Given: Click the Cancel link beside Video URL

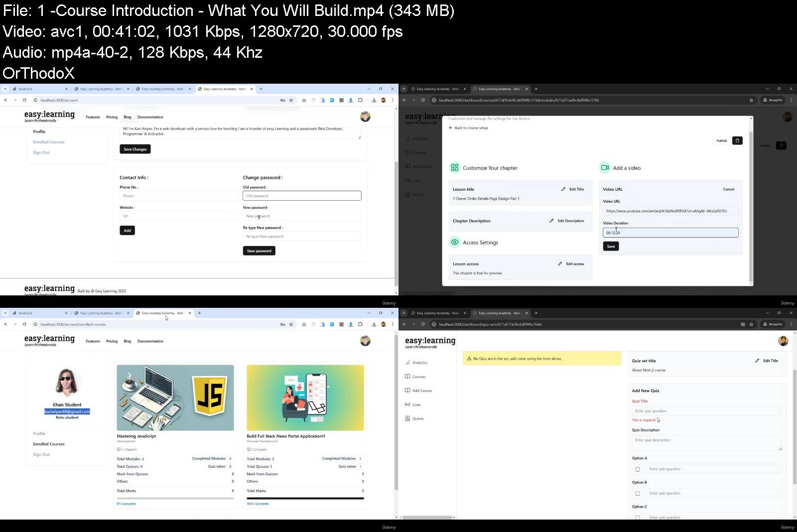Looking at the screenshot, I should tap(728, 189).
